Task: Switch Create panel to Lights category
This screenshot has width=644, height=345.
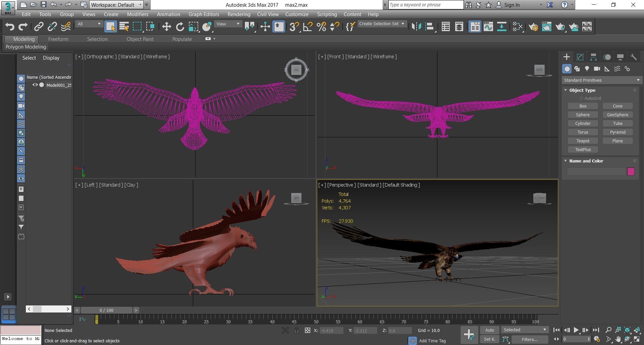Action: (x=587, y=69)
